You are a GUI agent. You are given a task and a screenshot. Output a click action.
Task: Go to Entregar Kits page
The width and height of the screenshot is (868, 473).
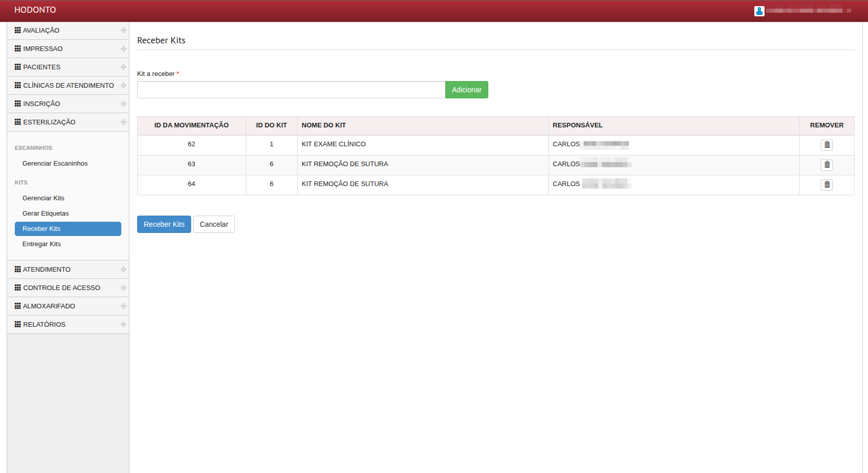coord(41,244)
